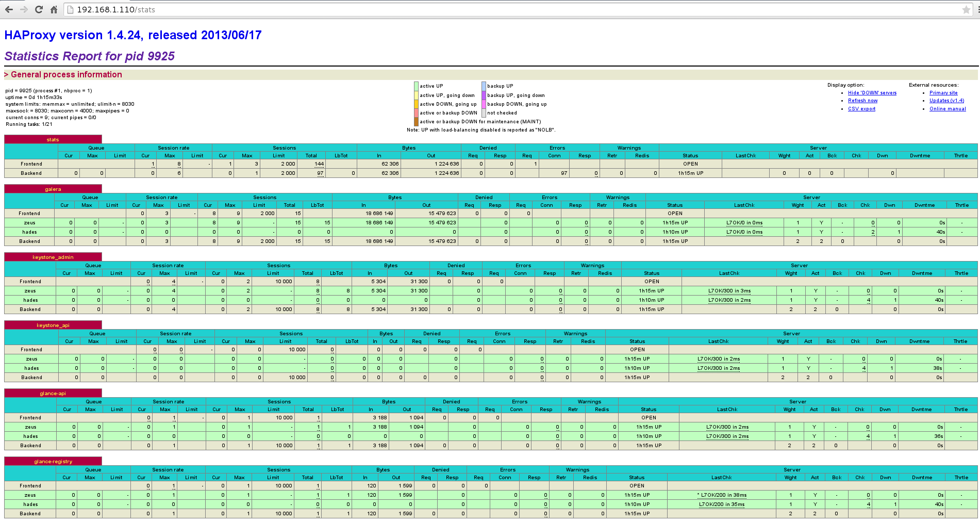Viewport: 980px width, 522px height.
Task: Click L7OK/0 in 0ms for galera zeus
Action: [x=744, y=223]
